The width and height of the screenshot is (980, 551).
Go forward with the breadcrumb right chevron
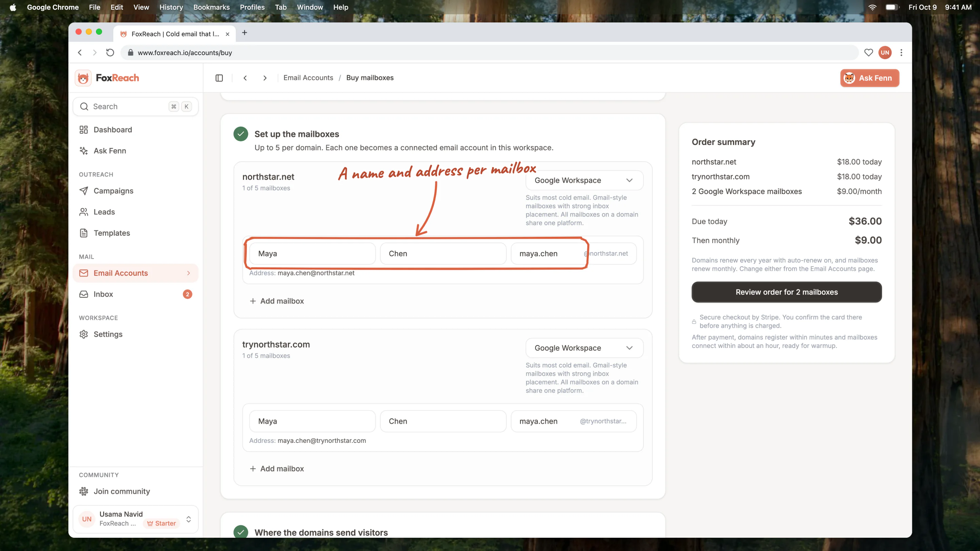coord(265,78)
